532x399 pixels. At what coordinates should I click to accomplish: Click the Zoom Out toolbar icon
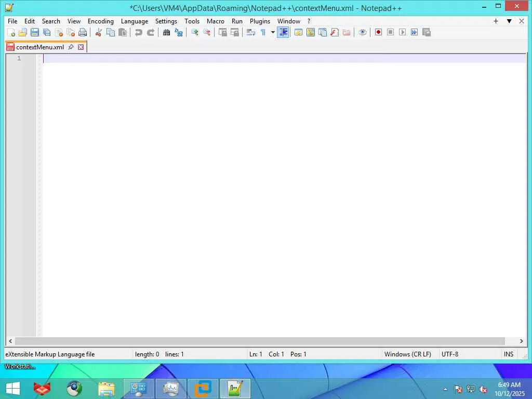tap(206, 32)
